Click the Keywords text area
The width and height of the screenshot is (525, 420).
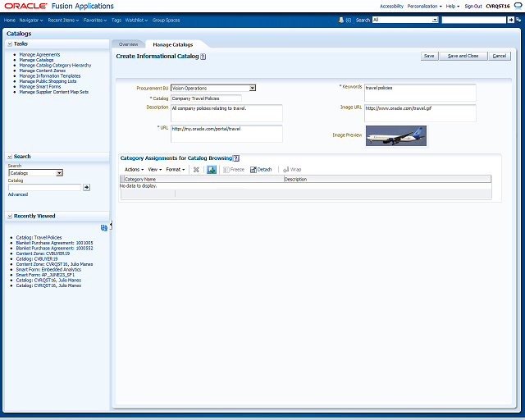(x=420, y=93)
